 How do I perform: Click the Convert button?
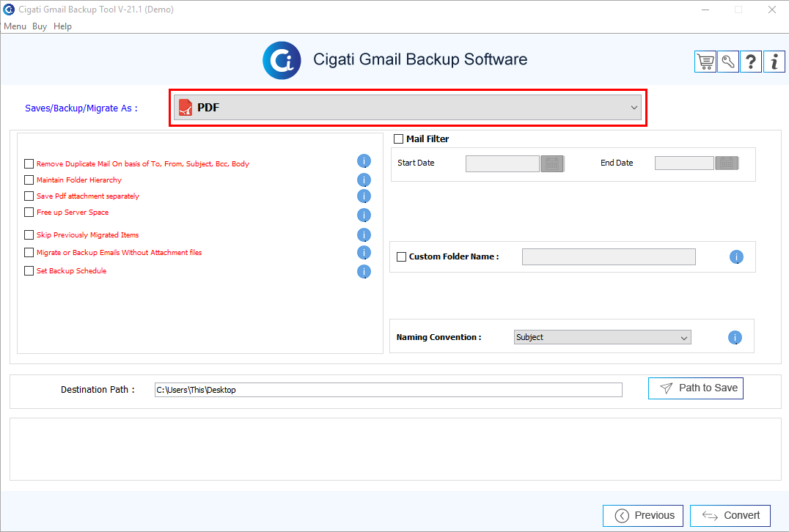pos(730,515)
